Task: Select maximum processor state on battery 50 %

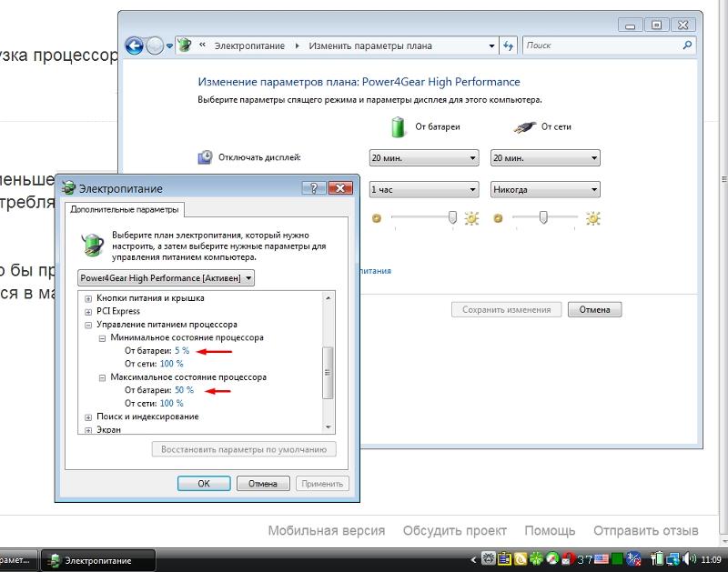Action: pyautogui.click(x=184, y=390)
